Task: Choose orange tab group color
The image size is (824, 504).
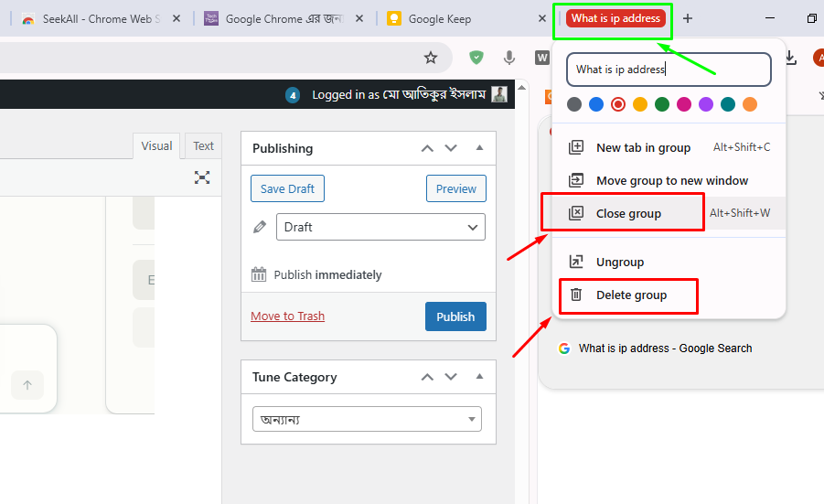Action: tap(750, 104)
